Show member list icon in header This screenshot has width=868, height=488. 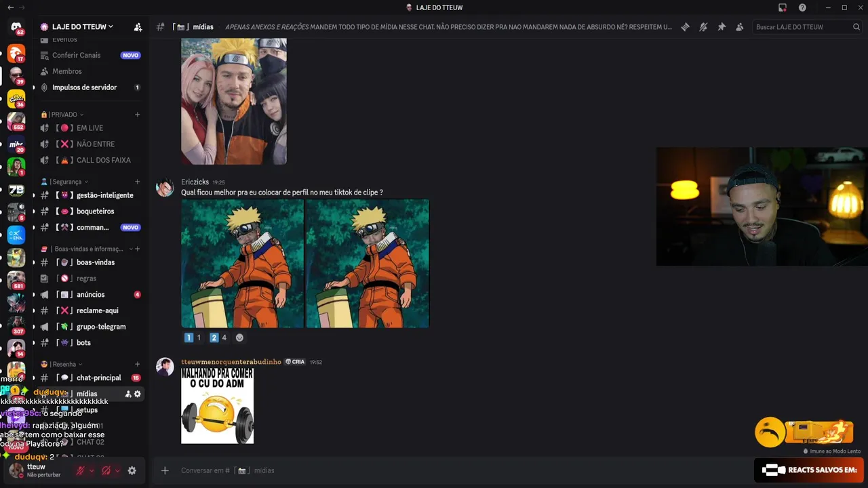tap(739, 27)
